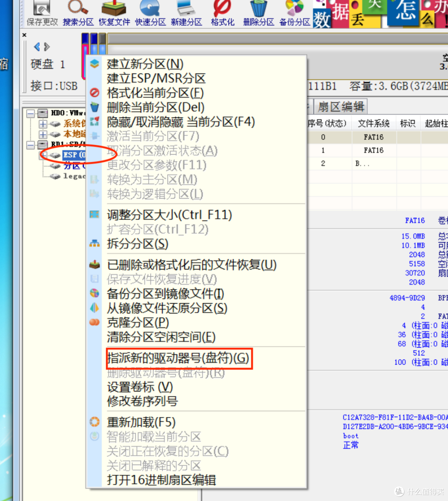Select 指派新的驱动器号(盘符)(G) menu entry
Screen dimensions: 448x501
point(178,358)
